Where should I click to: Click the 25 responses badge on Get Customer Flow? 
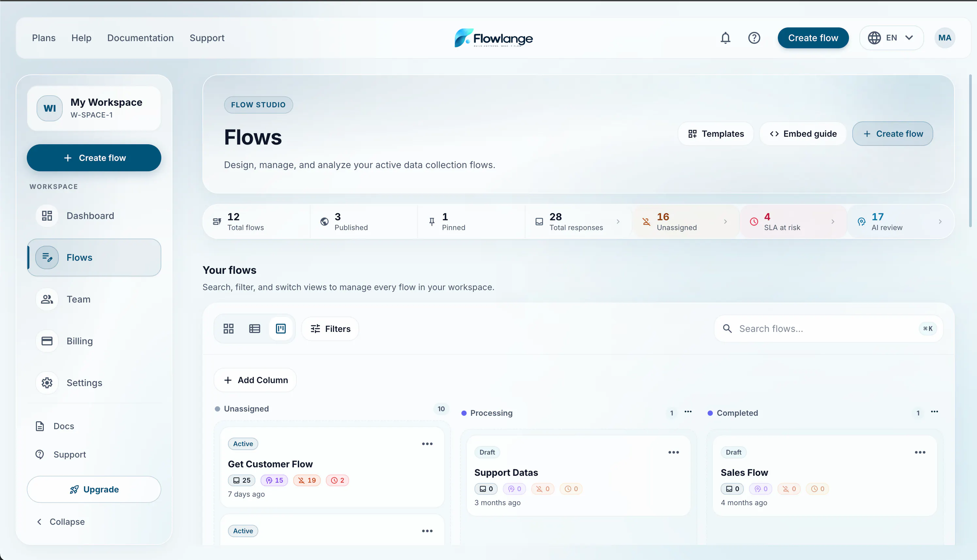[242, 480]
